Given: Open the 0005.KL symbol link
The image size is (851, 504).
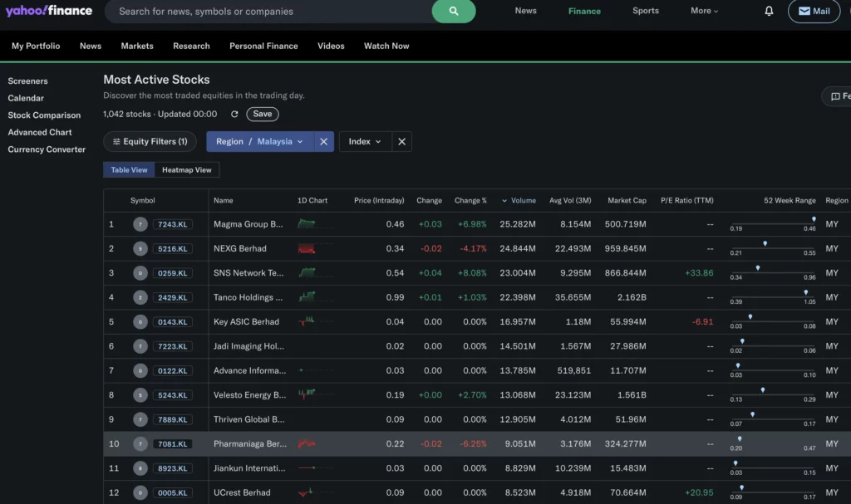Looking at the screenshot, I should (x=173, y=492).
